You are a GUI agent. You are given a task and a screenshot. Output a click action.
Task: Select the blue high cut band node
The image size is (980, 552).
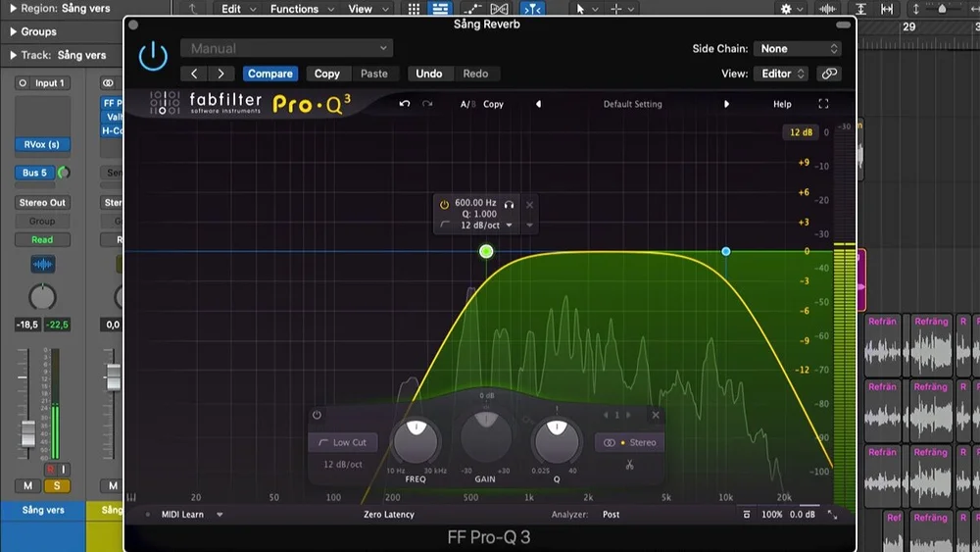pos(725,251)
